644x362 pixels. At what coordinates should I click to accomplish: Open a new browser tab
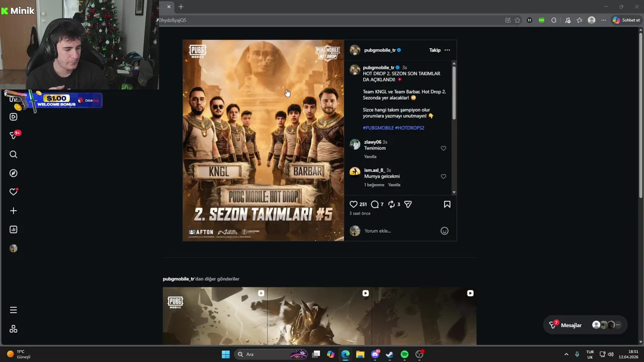pyautogui.click(x=181, y=7)
